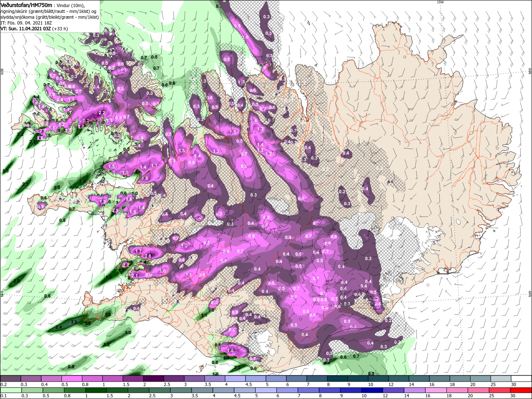
Task: Click the orchid top-row swatch labeled 0.4
Action: [51, 379]
